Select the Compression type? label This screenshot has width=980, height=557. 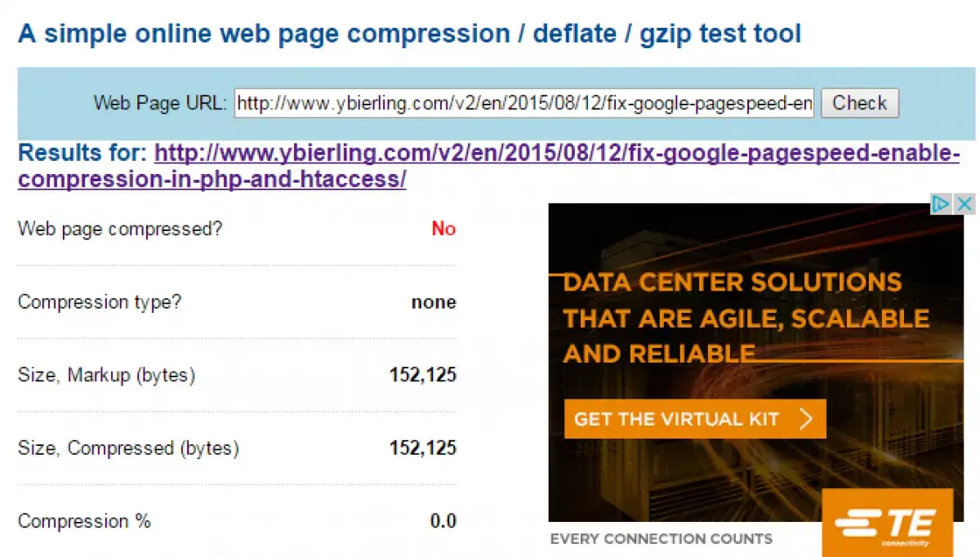point(100,302)
